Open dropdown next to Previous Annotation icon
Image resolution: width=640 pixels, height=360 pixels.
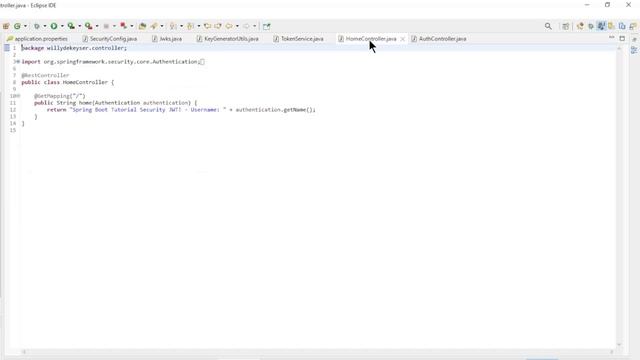(x=199, y=26)
